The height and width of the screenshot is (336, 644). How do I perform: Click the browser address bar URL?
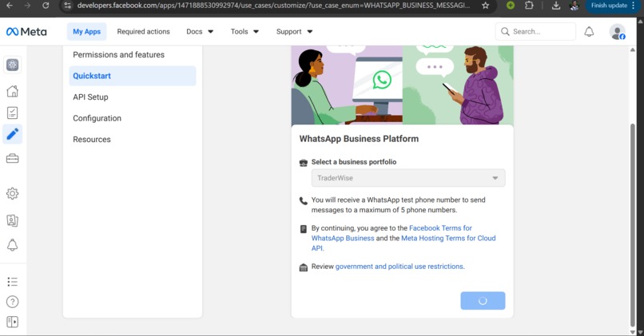(x=273, y=6)
